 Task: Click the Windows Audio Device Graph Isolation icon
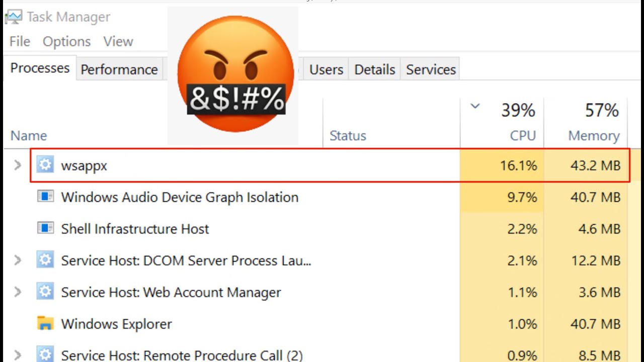pos(45,197)
